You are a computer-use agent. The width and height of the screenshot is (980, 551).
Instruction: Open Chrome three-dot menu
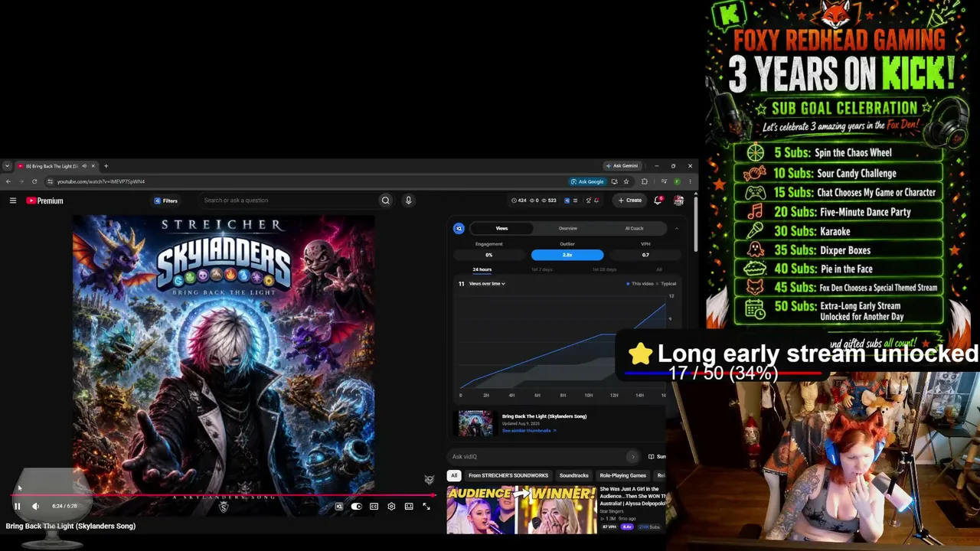click(x=690, y=181)
